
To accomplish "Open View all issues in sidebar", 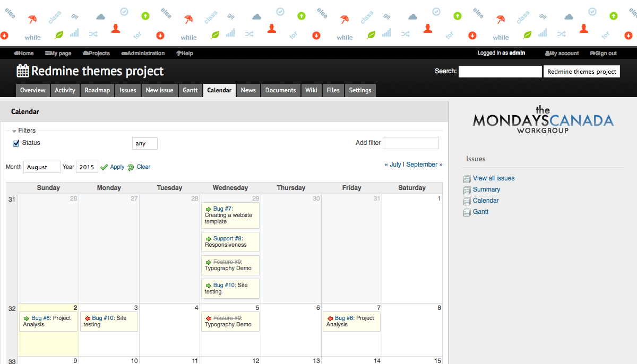I will click(494, 178).
